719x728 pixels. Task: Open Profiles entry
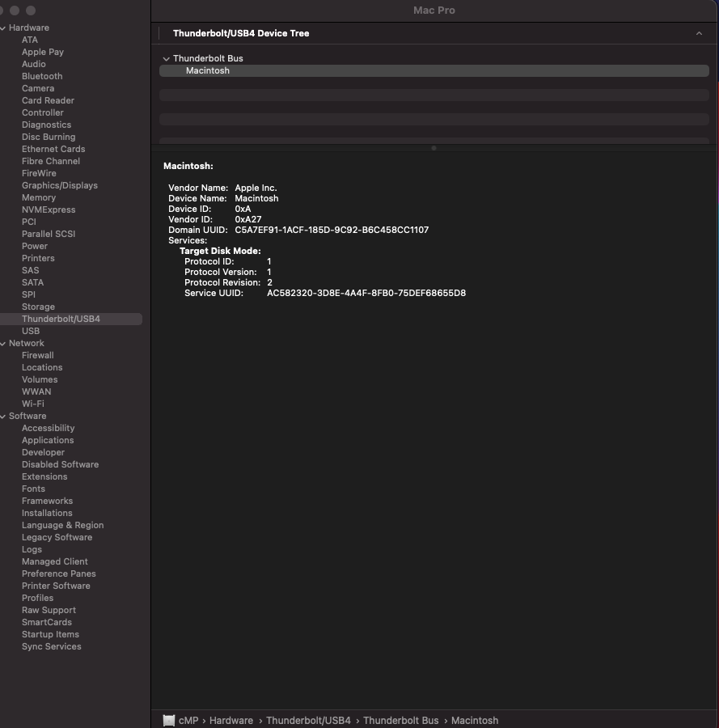[x=37, y=598]
